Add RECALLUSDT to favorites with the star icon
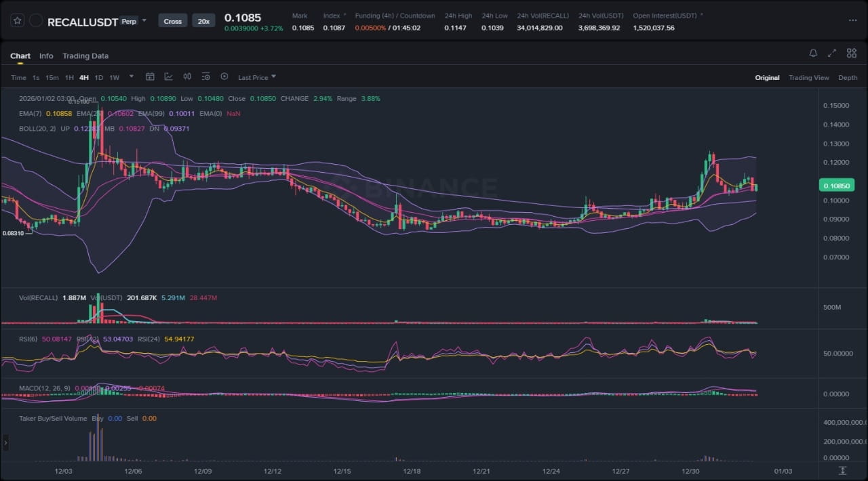Image resolution: width=868 pixels, height=481 pixels. [18, 21]
